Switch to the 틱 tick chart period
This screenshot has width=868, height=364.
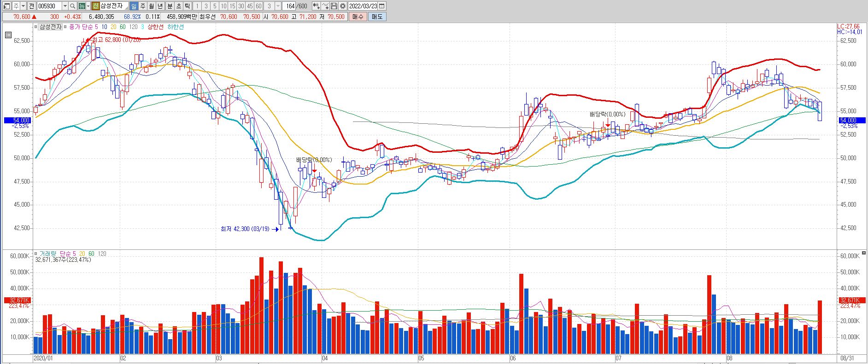[x=187, y=6]
